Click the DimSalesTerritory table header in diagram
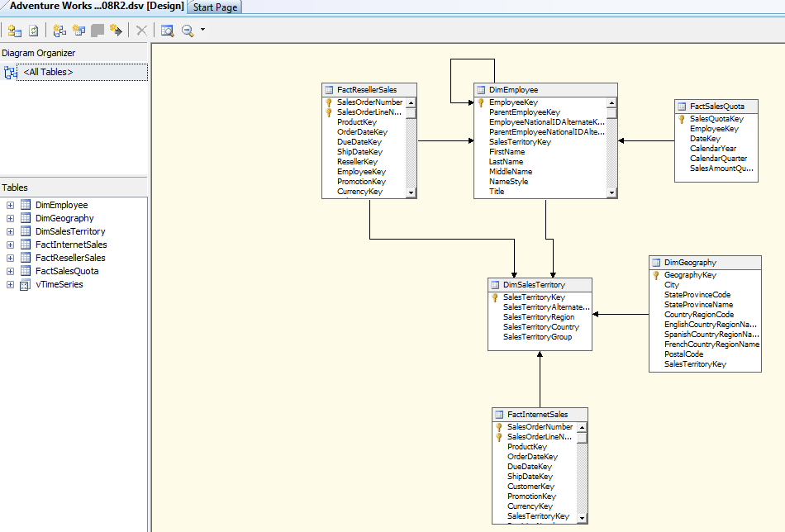The image size is (785, 532). 540,285
